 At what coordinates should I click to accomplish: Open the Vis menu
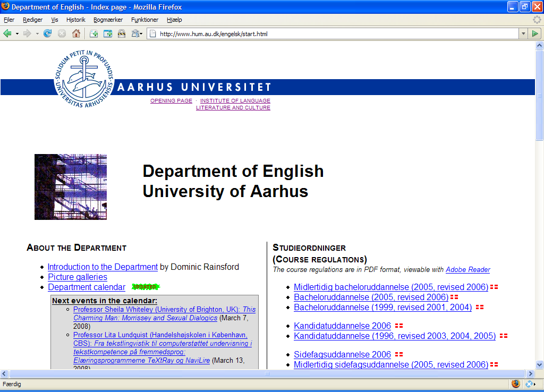55,20
